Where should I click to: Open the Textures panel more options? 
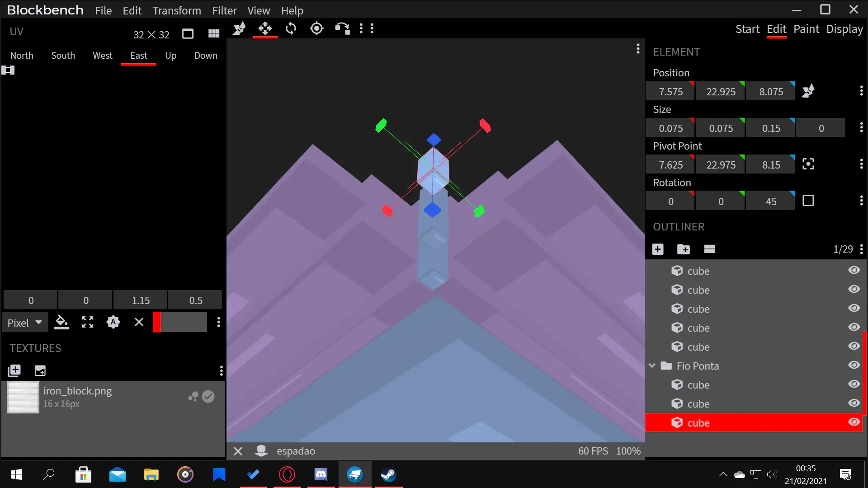221,371
